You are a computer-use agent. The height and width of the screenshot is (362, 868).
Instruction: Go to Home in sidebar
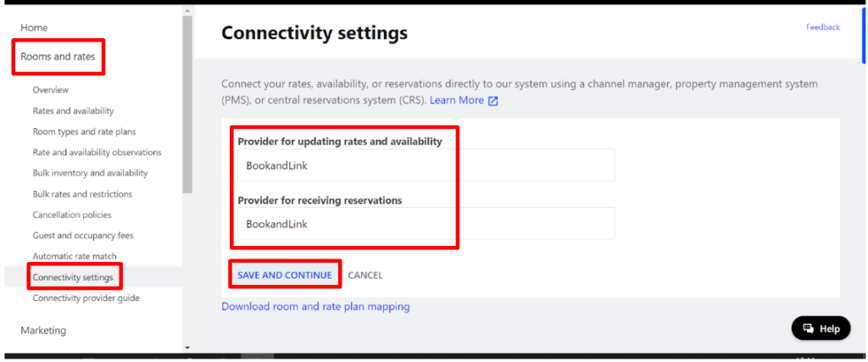tap(34, 28)
